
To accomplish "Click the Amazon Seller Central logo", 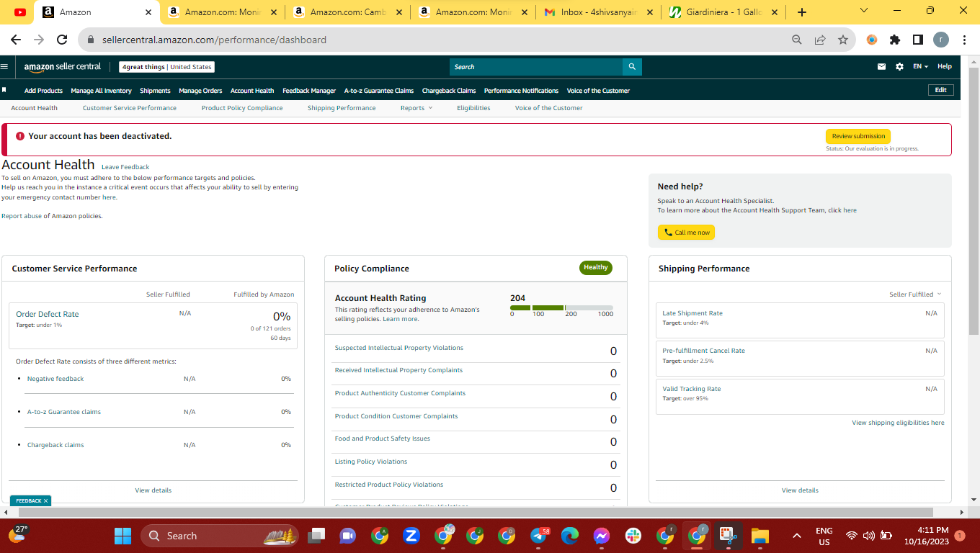I will [63, 67].
